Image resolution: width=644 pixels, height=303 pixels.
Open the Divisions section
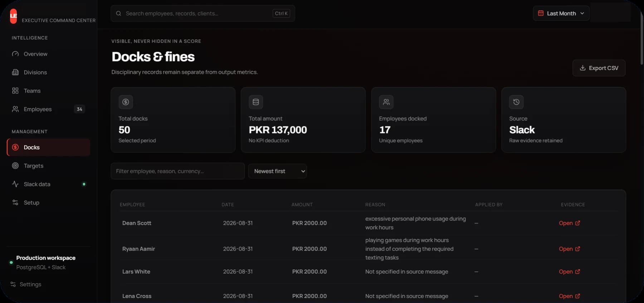point(48,72)
